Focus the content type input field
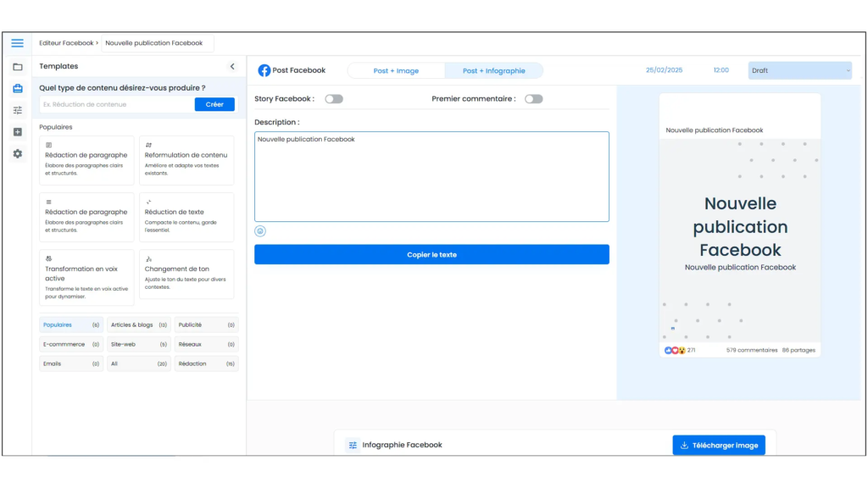 [117, 104]
